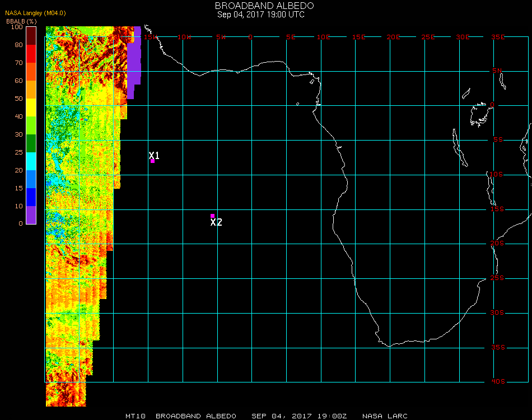Click the '15S' latitude label
This screenshot has width=532, height=420.
click(497, 209)
